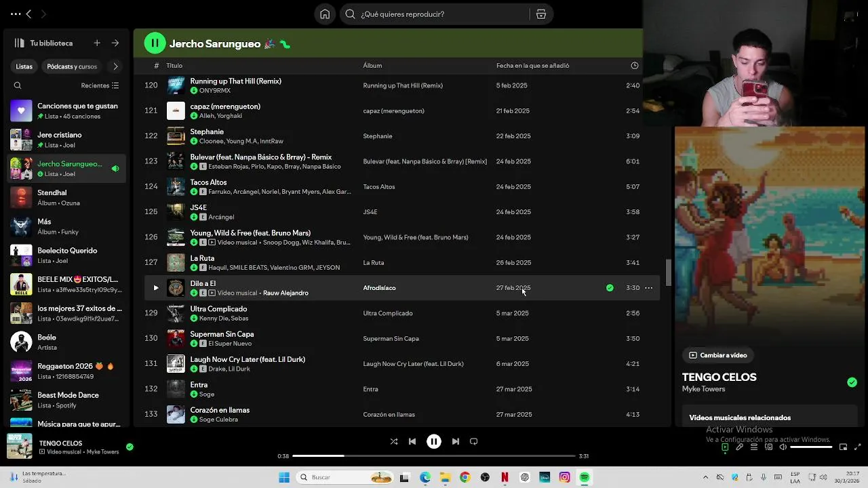Image resolution: width=868 pixels, height=488 pixels.
Task: Click 'Laugh Now Cry Later (feat. Lil Durk)' title
Action: pos(248,359)
